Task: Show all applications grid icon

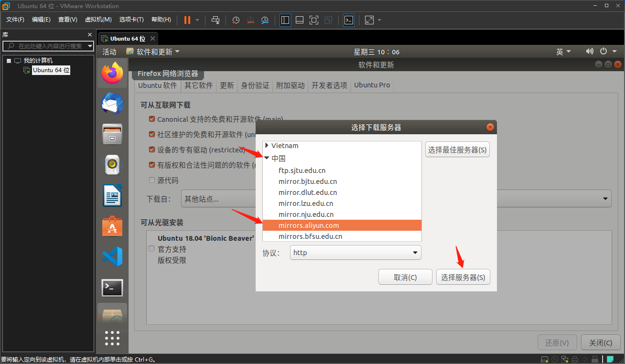Action: (112, 338)
